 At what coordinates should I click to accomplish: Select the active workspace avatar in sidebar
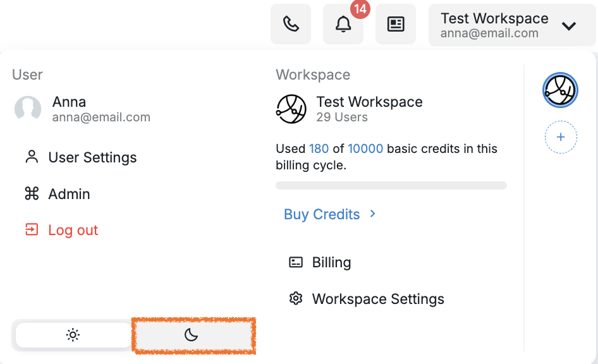pyautogui.click(x=560, y=90)
